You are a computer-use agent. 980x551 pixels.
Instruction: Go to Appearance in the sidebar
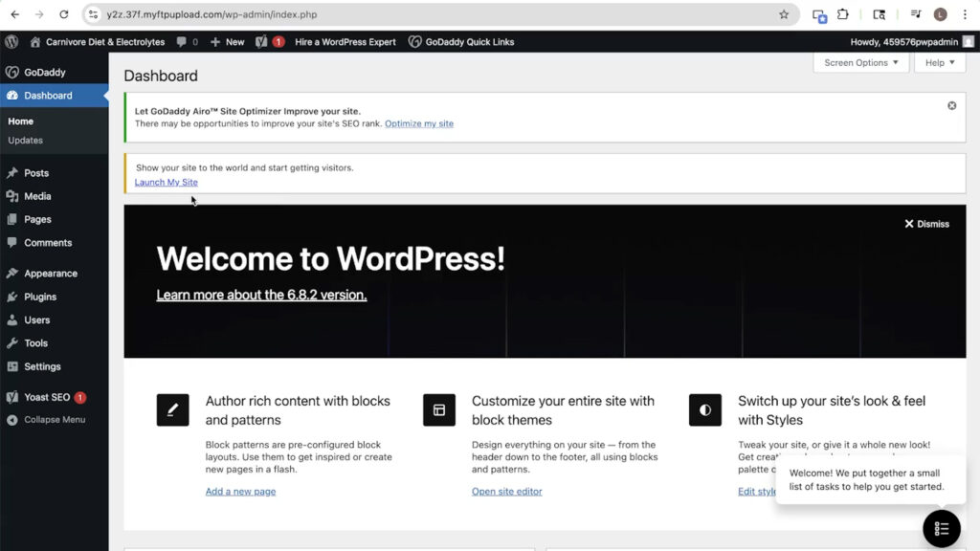[x=51, y=274]
